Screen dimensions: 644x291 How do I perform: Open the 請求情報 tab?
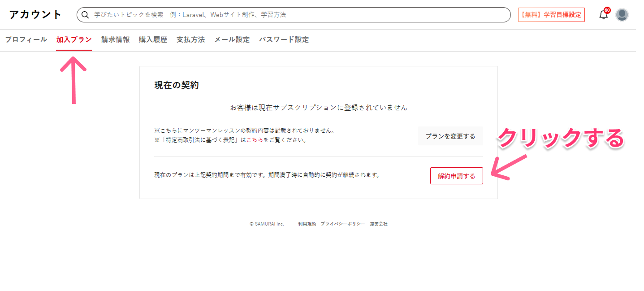(115, 39)
